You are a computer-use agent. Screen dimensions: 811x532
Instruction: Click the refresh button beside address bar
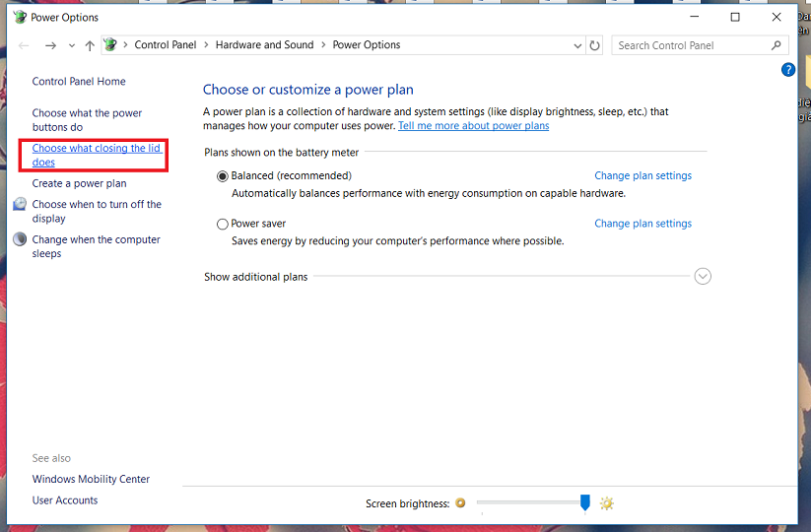click(x=594, y=45)
